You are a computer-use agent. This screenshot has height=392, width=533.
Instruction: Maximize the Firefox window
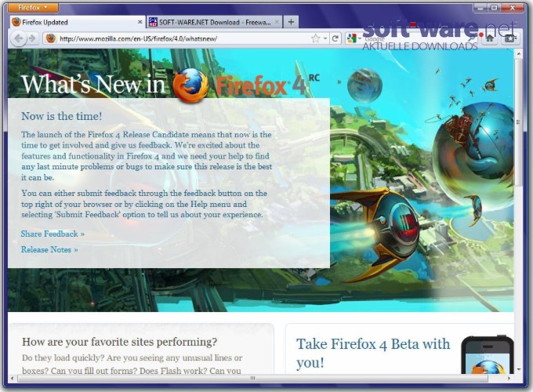coord(495,7)
